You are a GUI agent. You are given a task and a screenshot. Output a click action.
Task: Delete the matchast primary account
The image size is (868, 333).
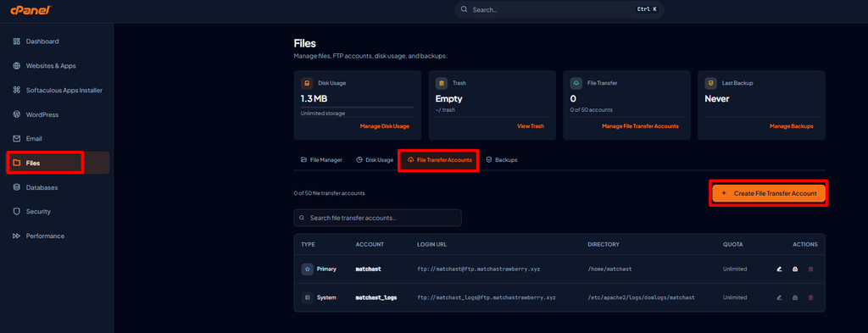coord(811,269)
